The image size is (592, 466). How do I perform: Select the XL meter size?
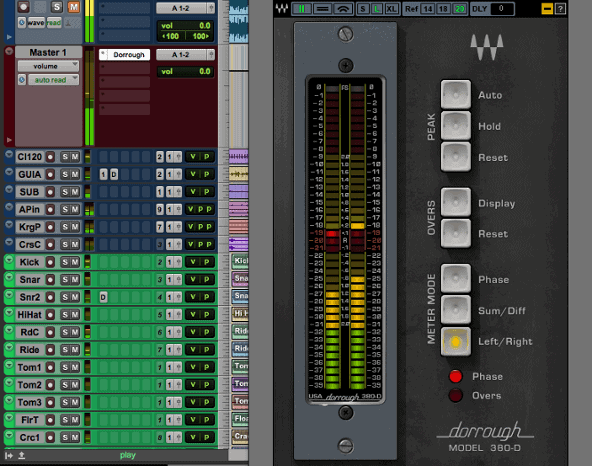[x=392, y=9]
